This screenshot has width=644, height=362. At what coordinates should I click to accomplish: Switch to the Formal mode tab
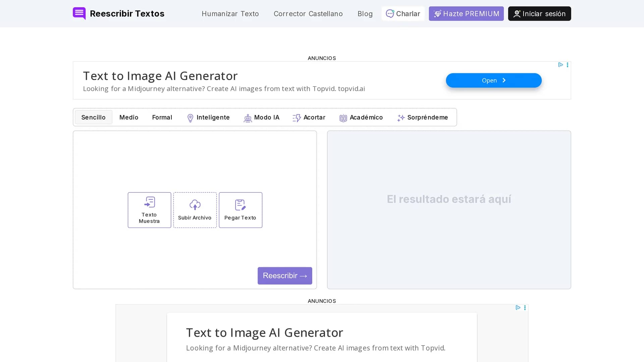tap(162, 117)
